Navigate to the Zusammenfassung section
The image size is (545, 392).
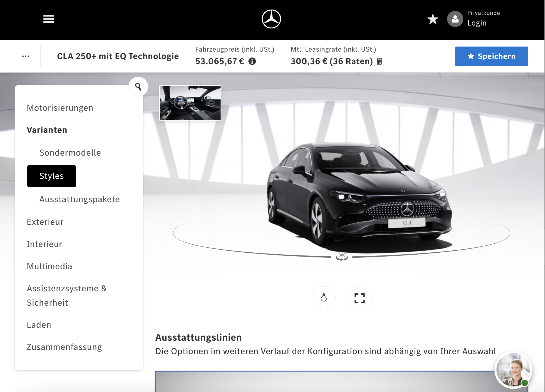click(x=64, y=347)
